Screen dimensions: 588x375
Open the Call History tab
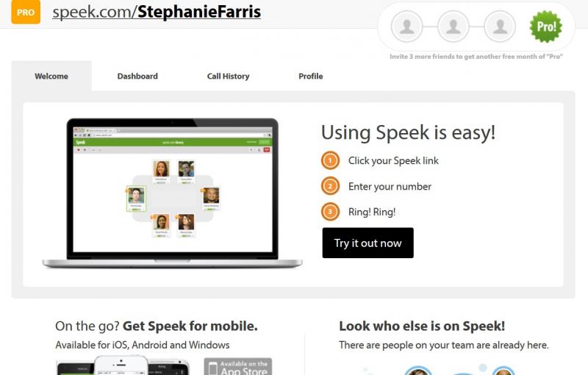pos(228,76)
